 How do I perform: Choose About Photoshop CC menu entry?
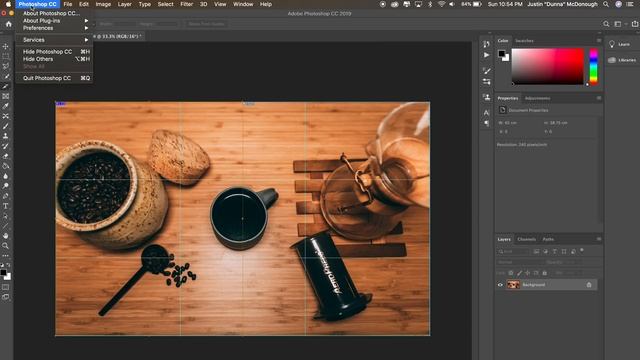click(x=54, y=13)
